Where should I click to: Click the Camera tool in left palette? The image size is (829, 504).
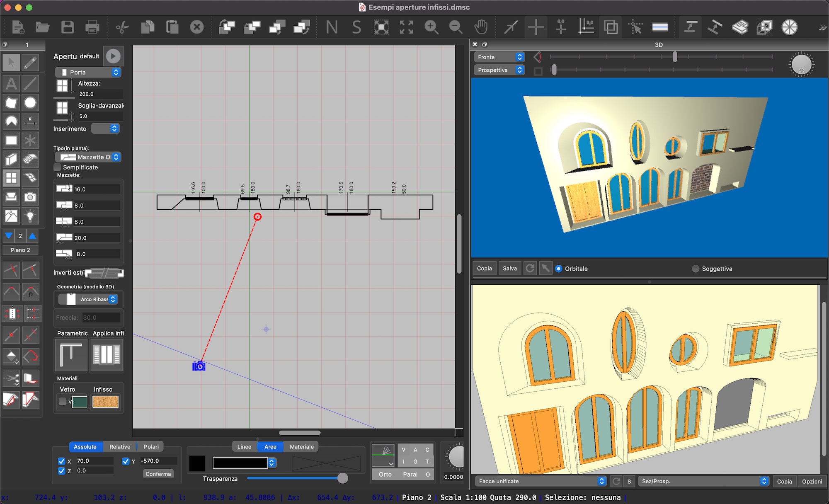point(30,197)
